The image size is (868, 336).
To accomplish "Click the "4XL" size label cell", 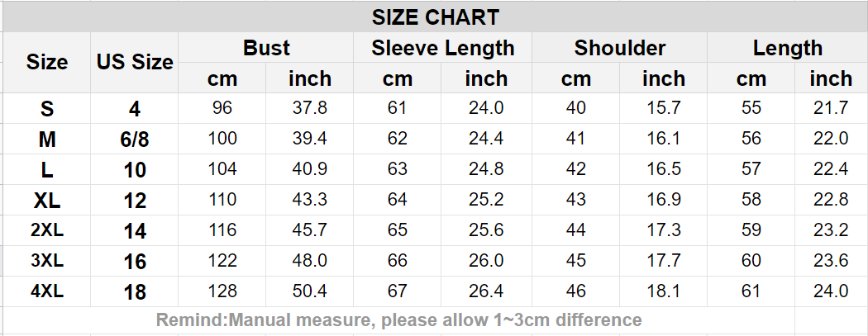I will [47, 291].
